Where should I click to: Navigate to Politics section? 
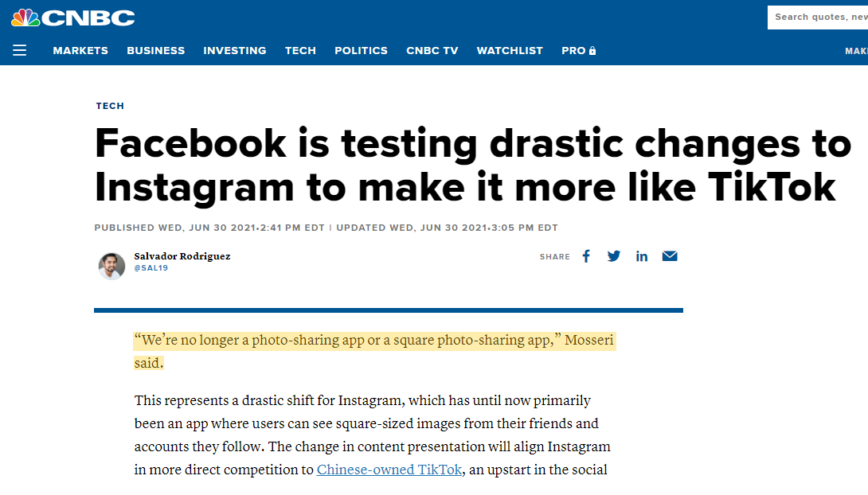pyautogui.click(x=361, y=50)
